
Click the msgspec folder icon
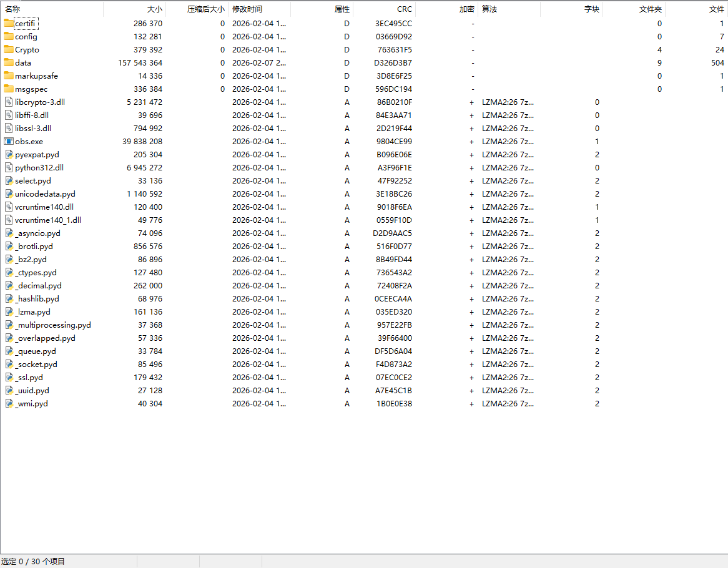[9, 89]
